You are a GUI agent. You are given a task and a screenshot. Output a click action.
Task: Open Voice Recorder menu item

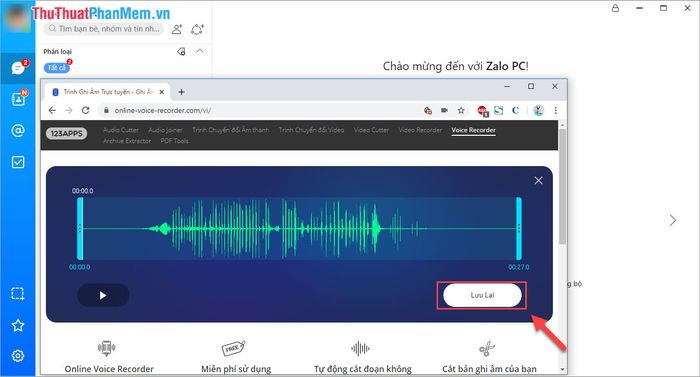(x=473, y=130)
